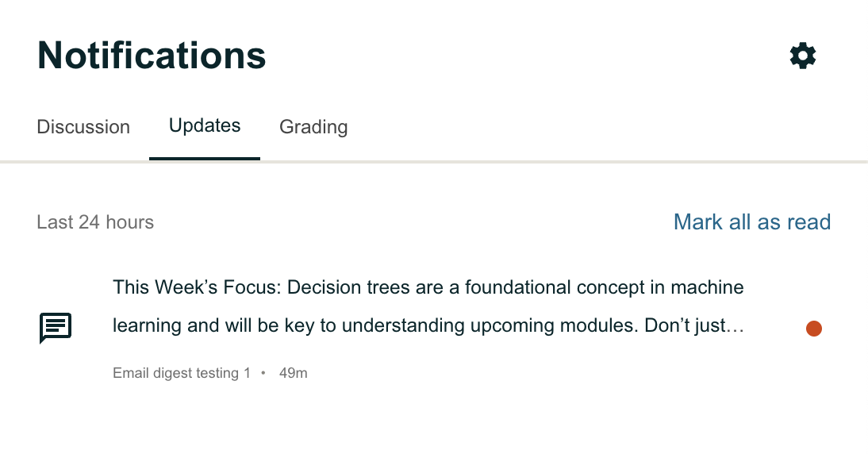Open the Grading tab
The width and height of the screenshot is (868, 454).
click(313, 127)
